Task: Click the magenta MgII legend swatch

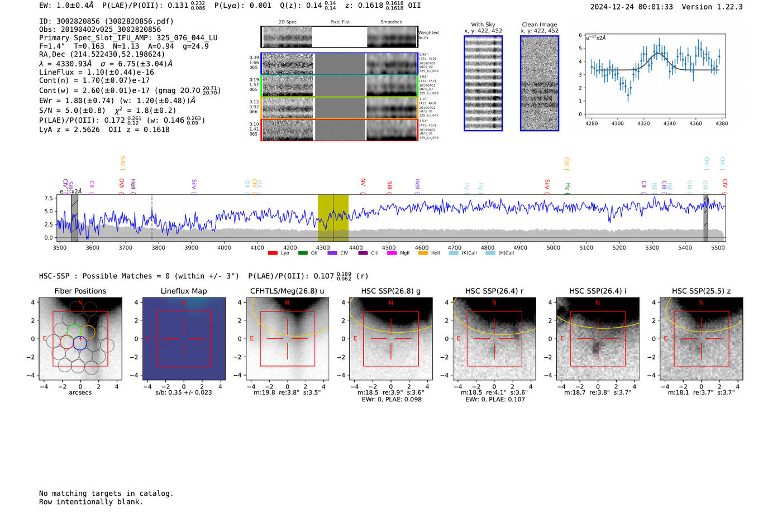Action: coord(392,253)
